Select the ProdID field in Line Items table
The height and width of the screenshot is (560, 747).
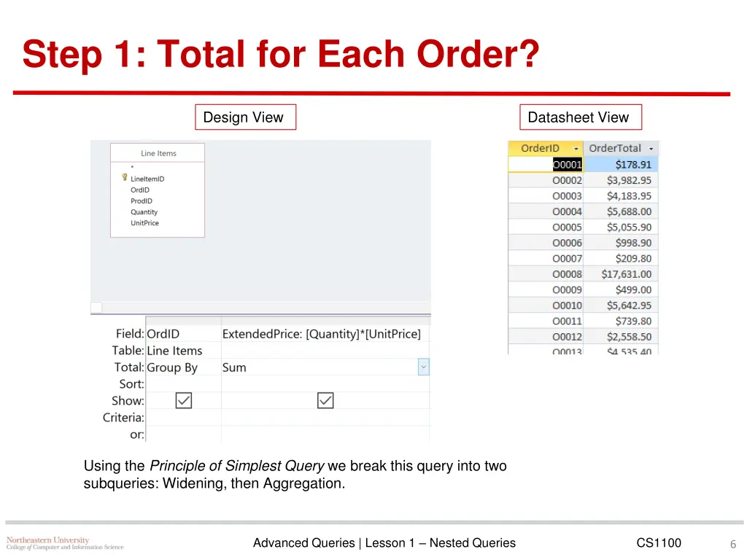(x=142, y=201)
